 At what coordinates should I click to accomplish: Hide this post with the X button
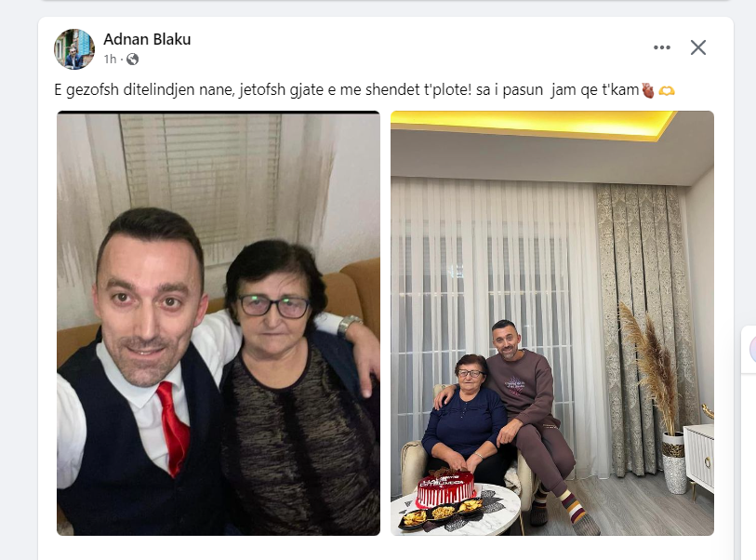[697, 47]
